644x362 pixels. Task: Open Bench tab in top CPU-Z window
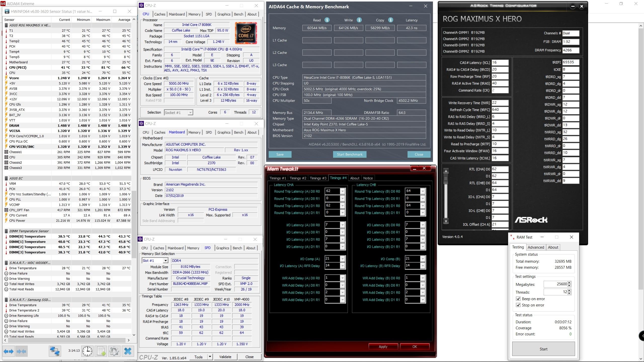(238, 14)
